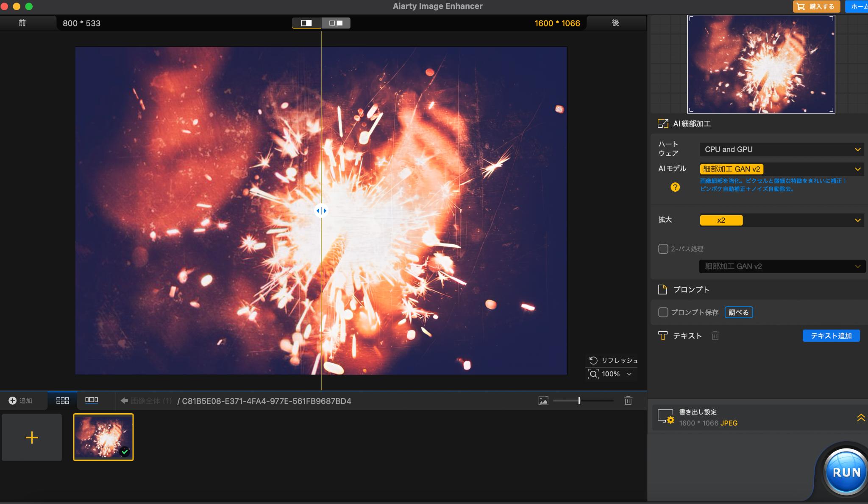Select the sparkler image thumbnail
This screenshot has height=504, width=868.
[x=103, y=437]
